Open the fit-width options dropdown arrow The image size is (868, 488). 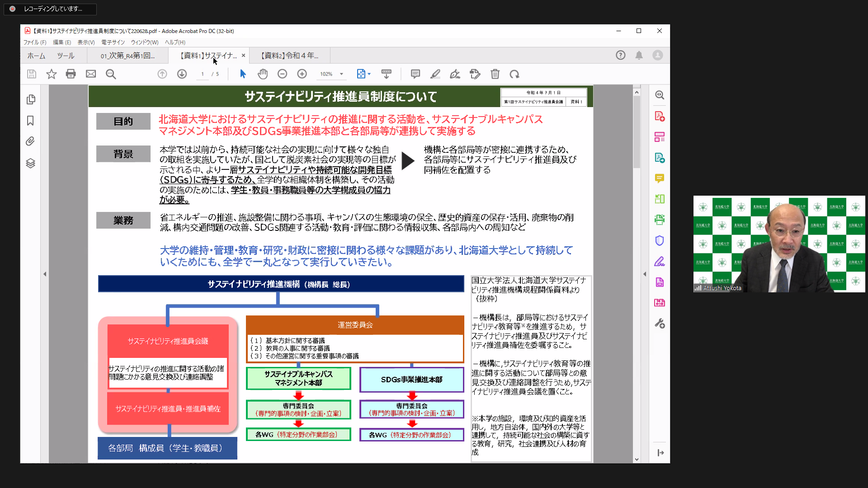coord(370,74)
